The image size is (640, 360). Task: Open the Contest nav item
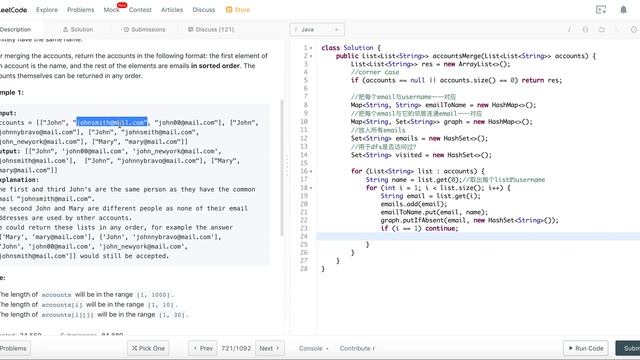[140, 10]
